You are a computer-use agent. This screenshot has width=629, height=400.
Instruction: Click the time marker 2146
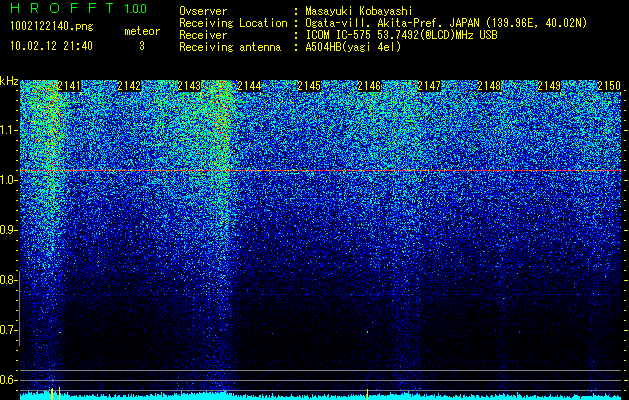[x=369, y=86]
